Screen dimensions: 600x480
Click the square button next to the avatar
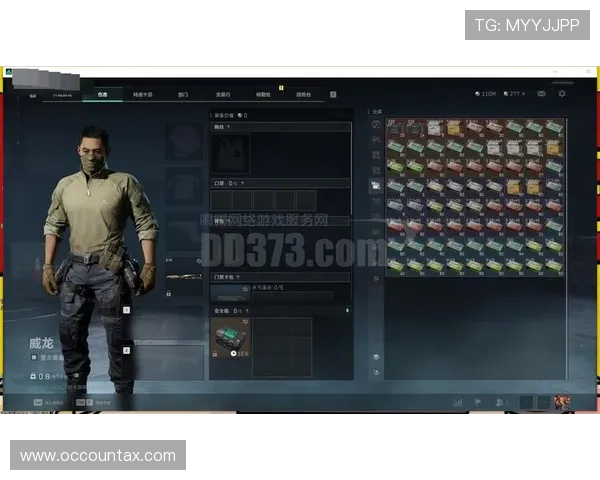tap(545, 402)
